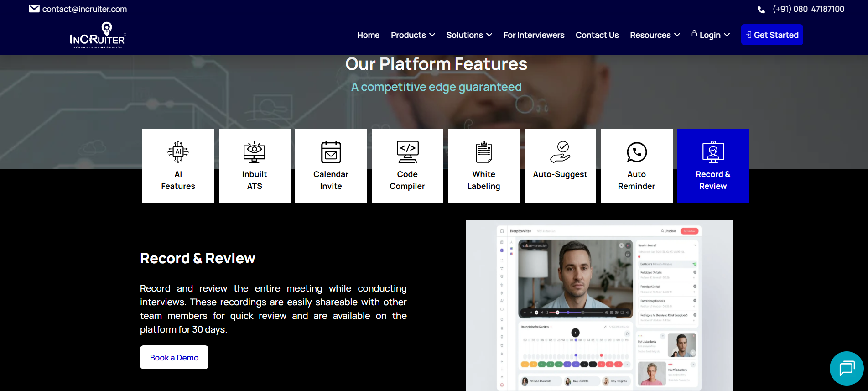868x391 pixels.
Task: Select the Calendar Invite icon
Action: tap(331, 152)
